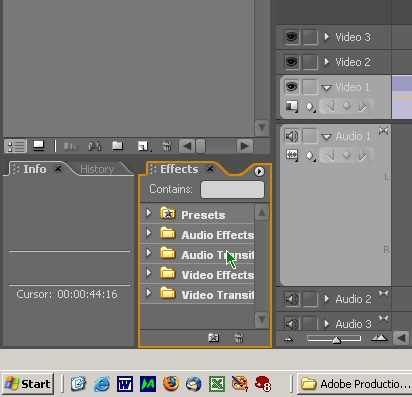
Task: Expand Video 3 track
Action: (327, 36)
